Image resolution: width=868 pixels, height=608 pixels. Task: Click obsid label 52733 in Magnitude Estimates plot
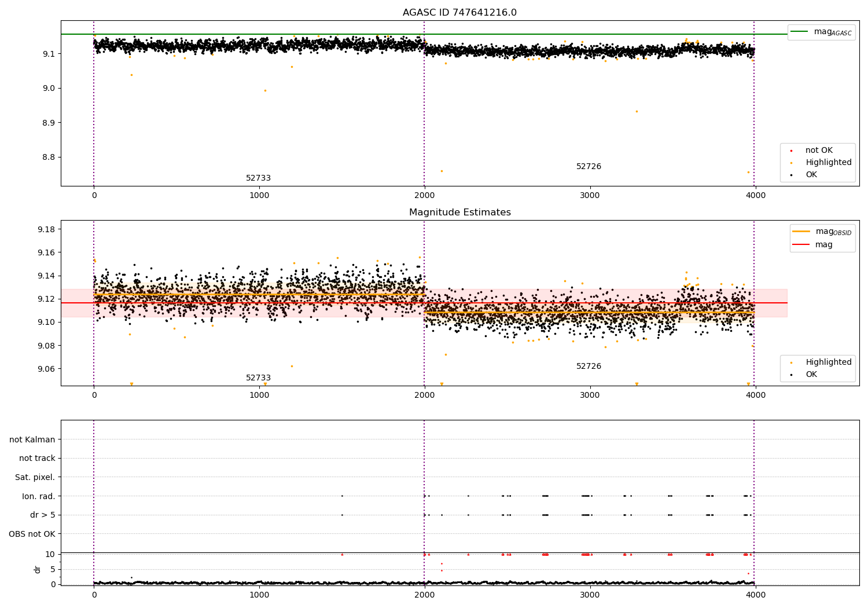pyautogui.click(x=258, y=378)
